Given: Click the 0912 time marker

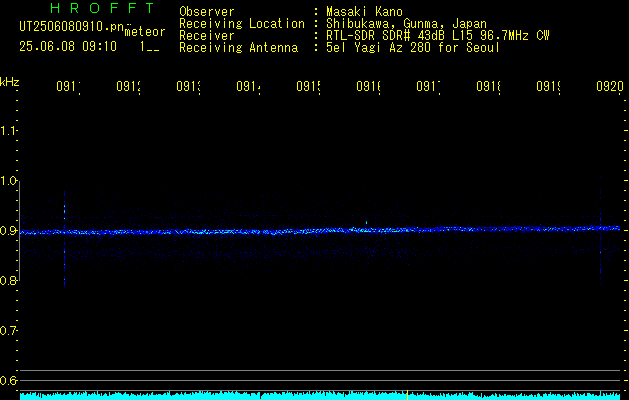Looking at the screenshot, I should coord(128,86).
